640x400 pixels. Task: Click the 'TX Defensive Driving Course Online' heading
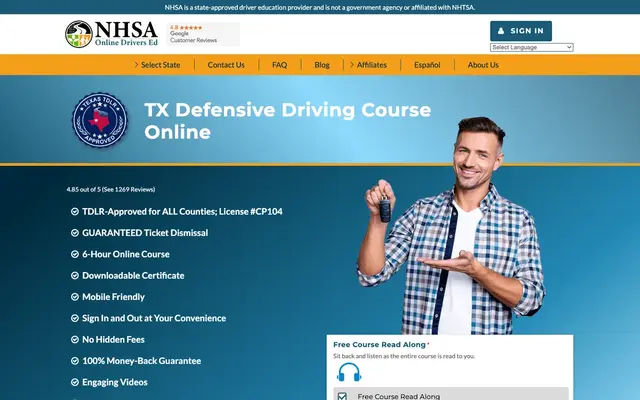point(287,121)
